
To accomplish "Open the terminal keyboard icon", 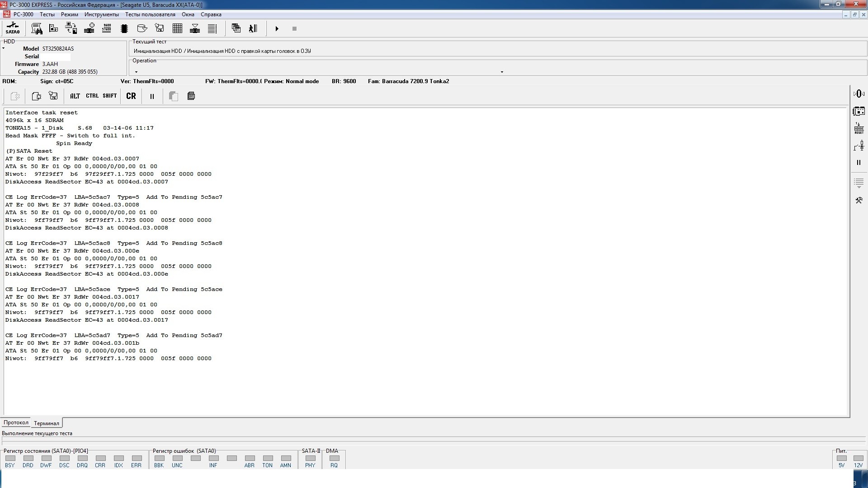I will pyautogui.click(x=191, y=96).
